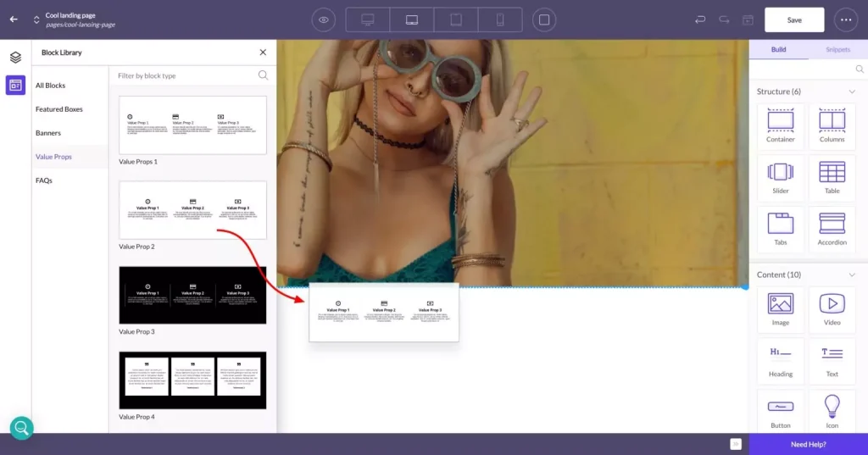Collapse the Content (10) section
The width and height of the screenshot is (868, 455).
[x=851, y=275]
